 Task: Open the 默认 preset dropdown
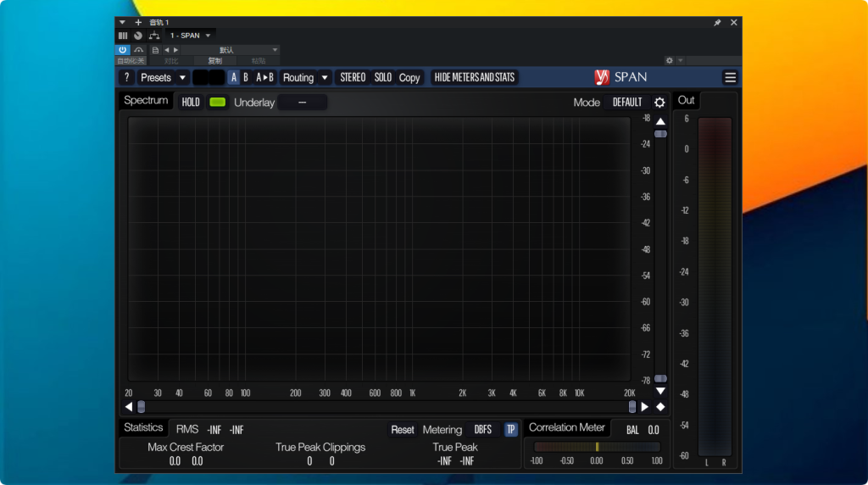tap(231, 50)
